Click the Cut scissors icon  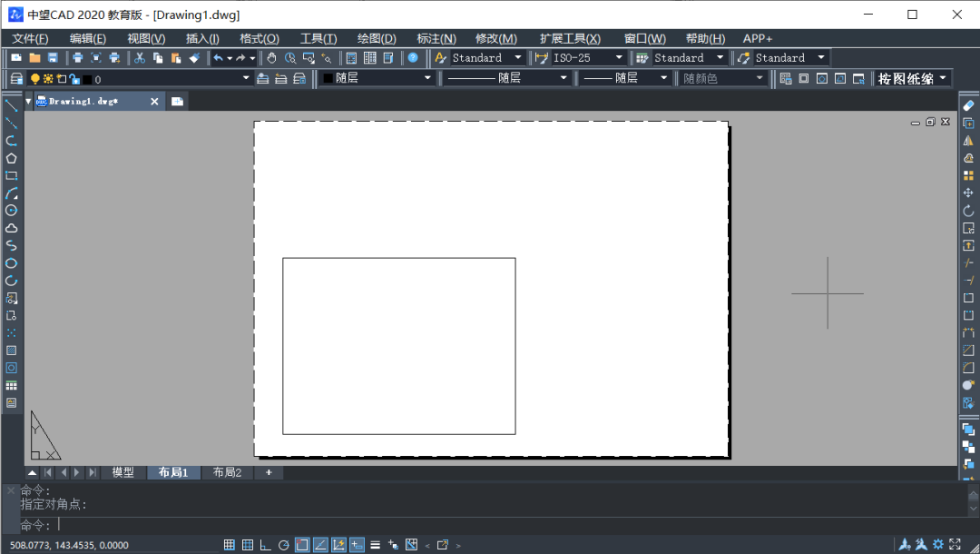[140, 57]
